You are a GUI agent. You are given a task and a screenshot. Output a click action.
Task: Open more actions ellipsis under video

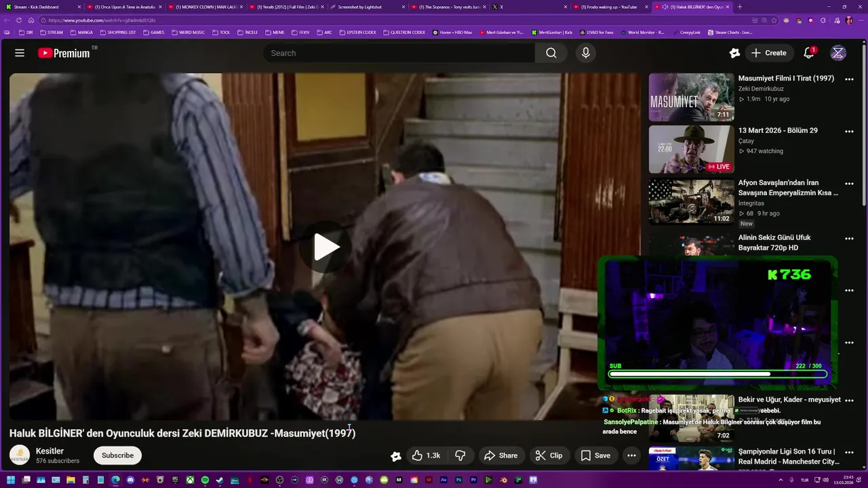tap(631, 455)
